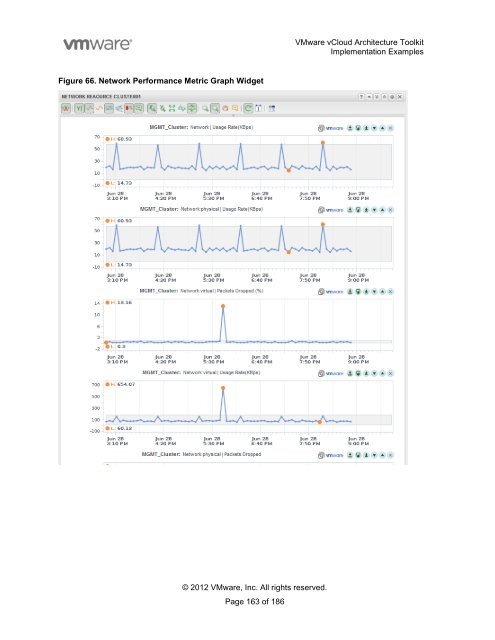Click 'Figure 66. Network Performance Metric Graph Widget' caption
495x640 pixels.
click(x=161, y=81)
